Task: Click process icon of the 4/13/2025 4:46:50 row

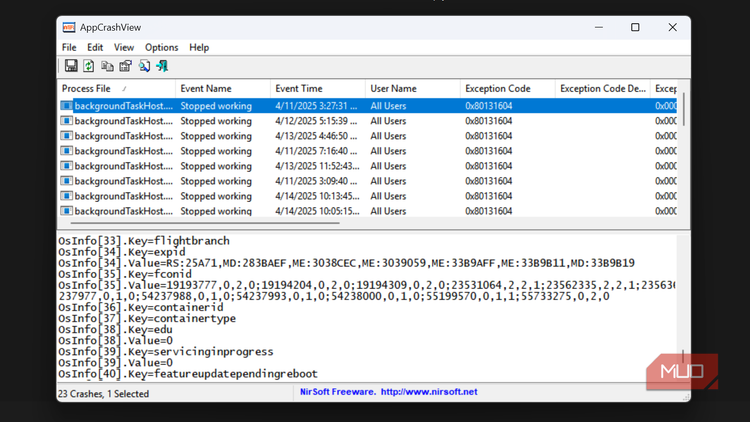Action: 66,136
